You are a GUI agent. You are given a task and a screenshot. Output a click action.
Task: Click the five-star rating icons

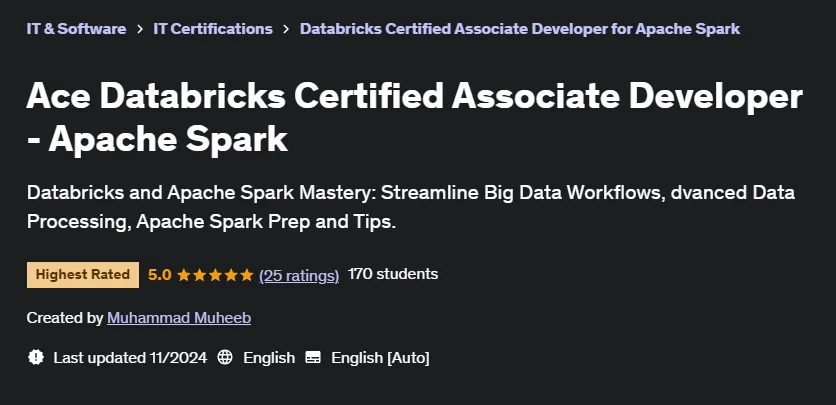click(215, 275)
